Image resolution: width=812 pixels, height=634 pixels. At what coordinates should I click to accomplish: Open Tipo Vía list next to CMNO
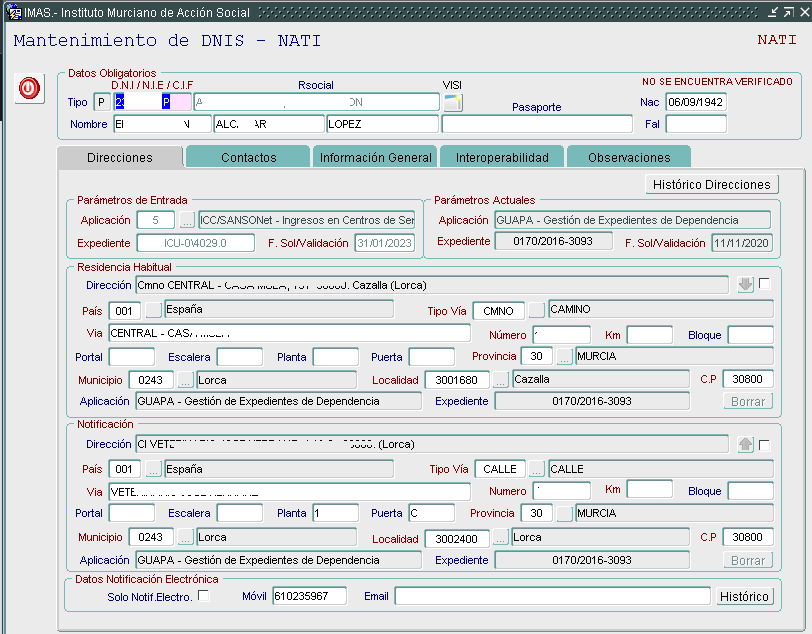[x=537, y=310]
